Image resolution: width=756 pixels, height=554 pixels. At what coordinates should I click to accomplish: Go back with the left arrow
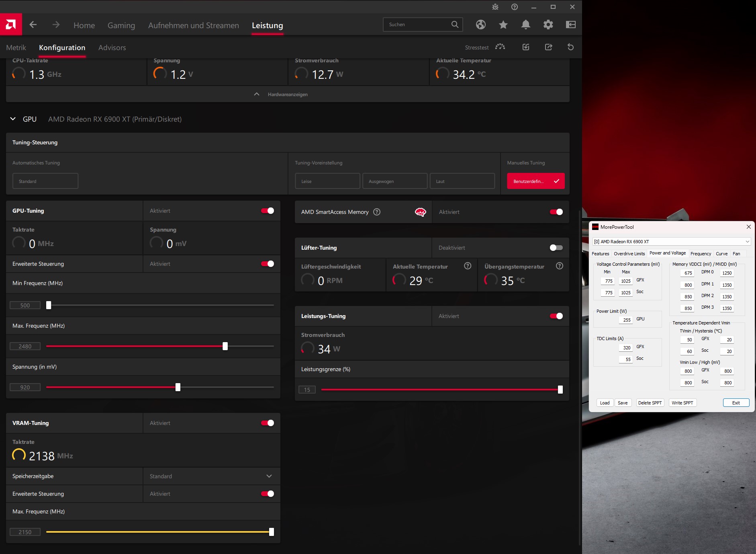(x=33, y=25)
